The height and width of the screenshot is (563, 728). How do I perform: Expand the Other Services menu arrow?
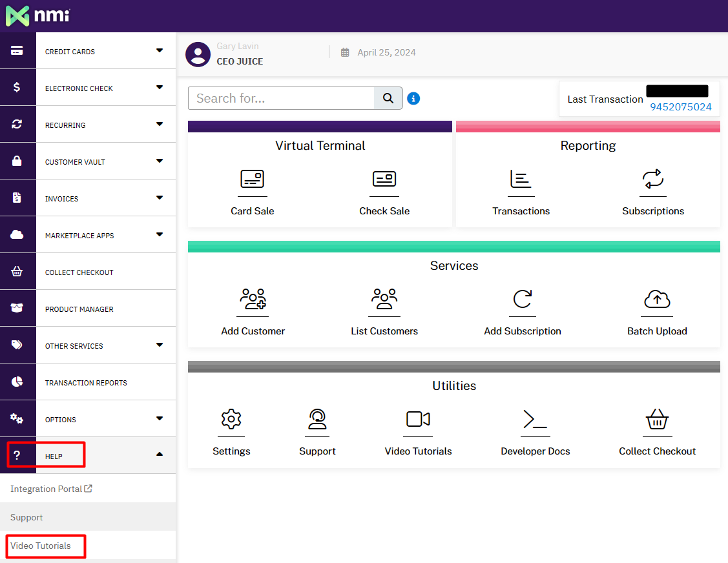(x=160, y=344)
